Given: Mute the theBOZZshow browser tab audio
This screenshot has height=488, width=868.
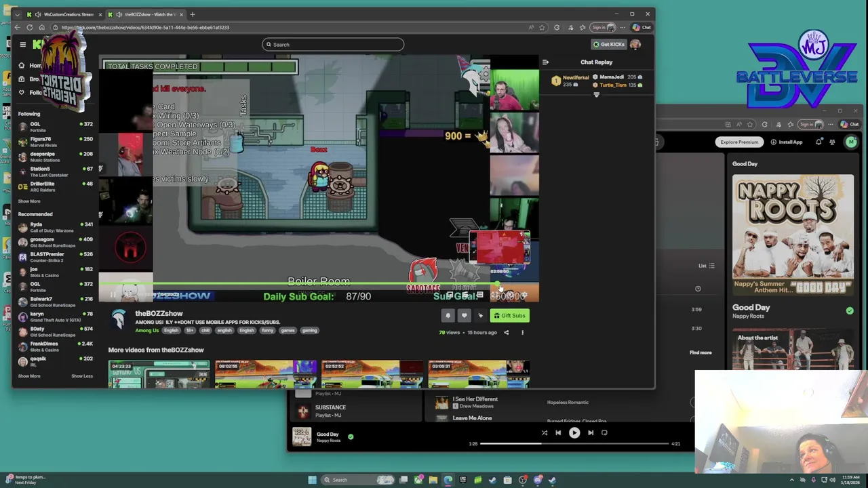Looking at the screenshot, I should [x=119, y=14].
